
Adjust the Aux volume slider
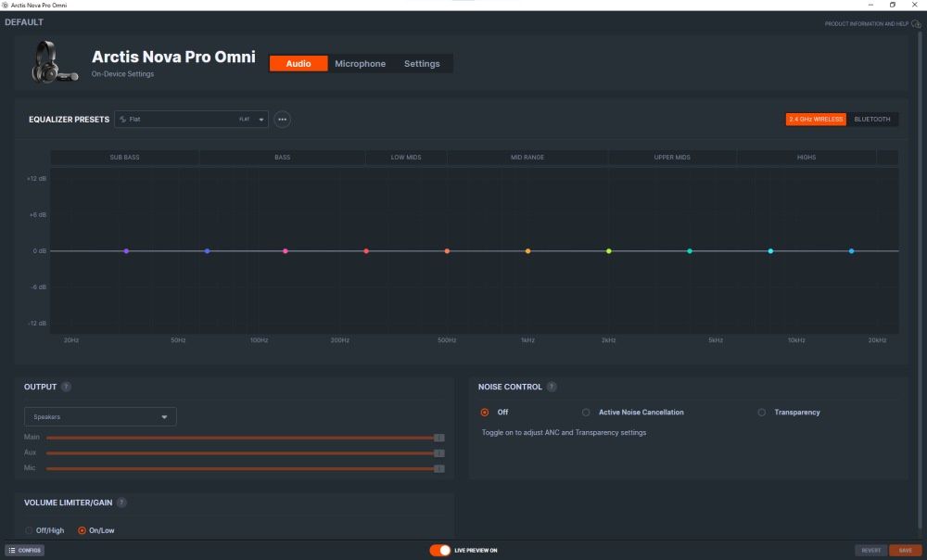point(246,453)
